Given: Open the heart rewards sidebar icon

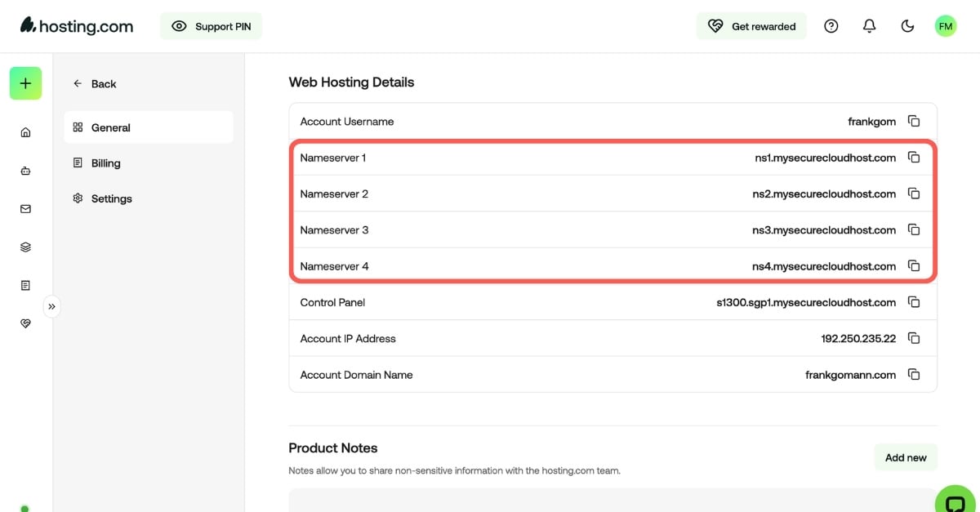Looking at the screenshot, I should [25, 323].
